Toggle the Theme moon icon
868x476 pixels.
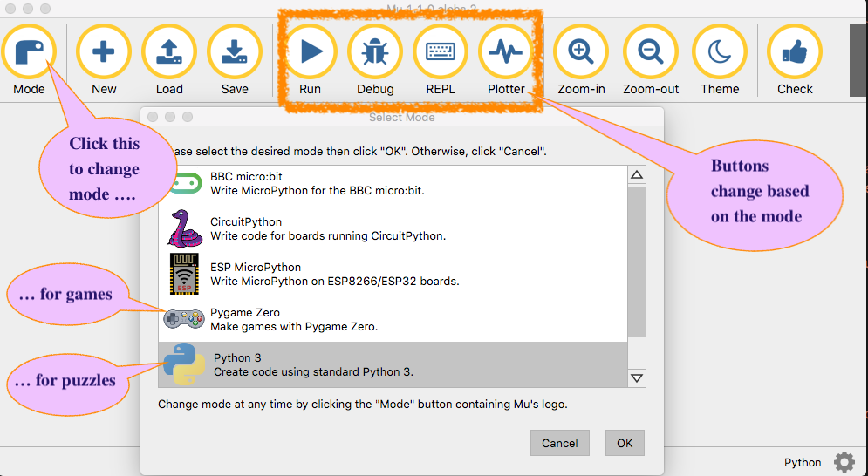click(720, 52)
